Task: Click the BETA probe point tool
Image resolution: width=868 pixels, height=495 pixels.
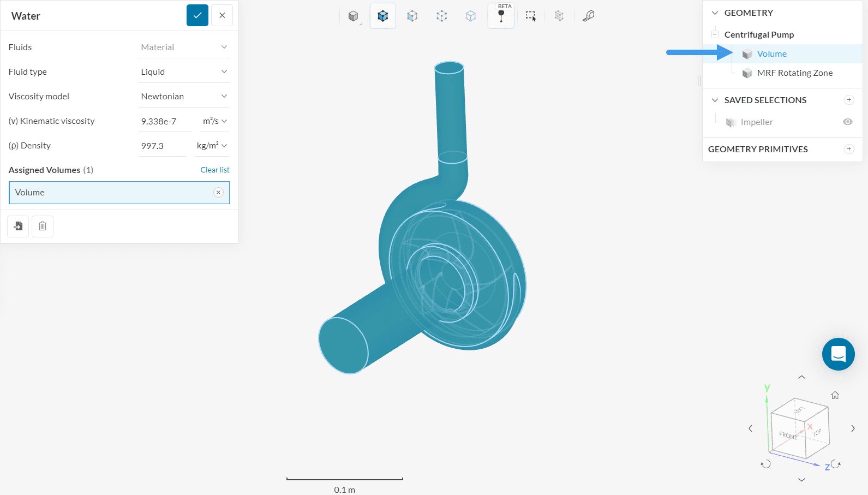Action: coord(501,16)
